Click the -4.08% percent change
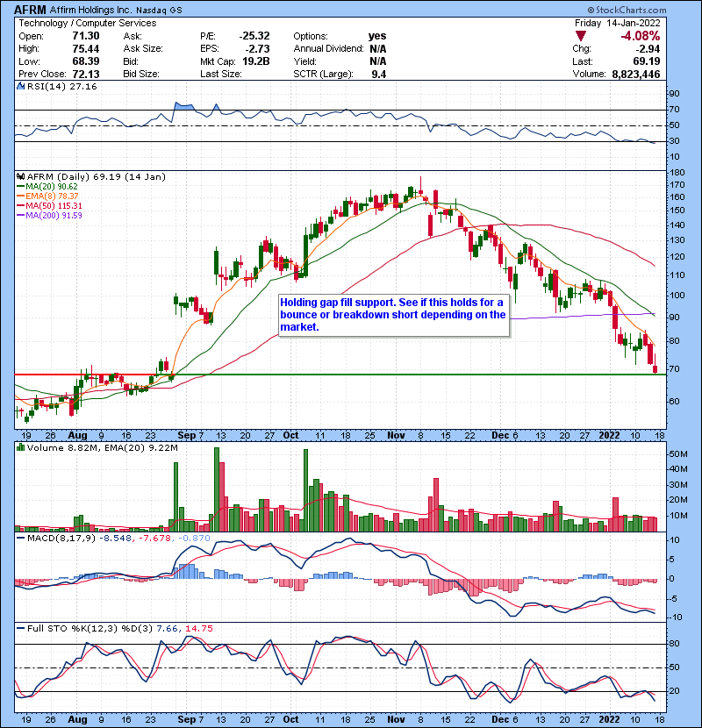 pyautogui.click(x=641, y=36)
